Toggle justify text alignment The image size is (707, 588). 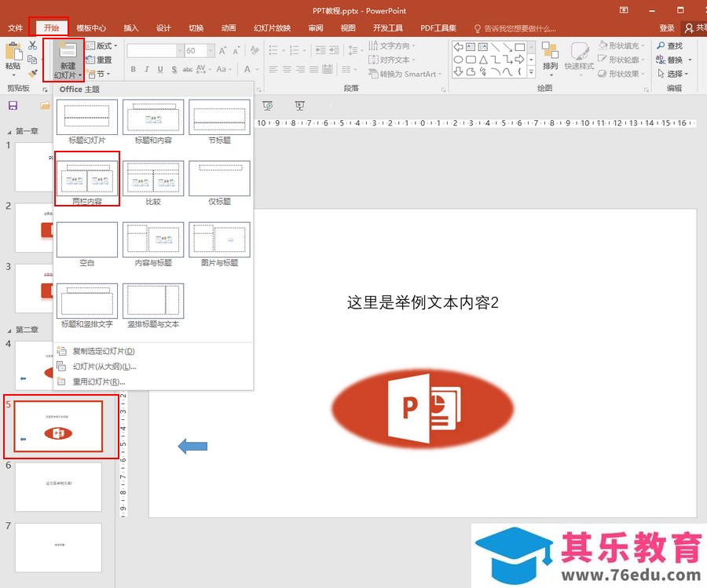pyautogui.click(x=313, y=69)
